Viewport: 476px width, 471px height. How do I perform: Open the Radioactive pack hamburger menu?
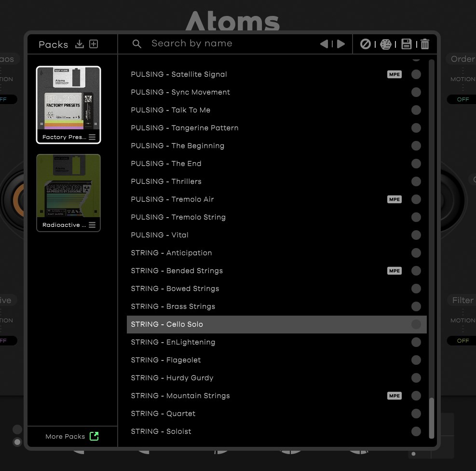pyautogui.click(x=92, y=225)
